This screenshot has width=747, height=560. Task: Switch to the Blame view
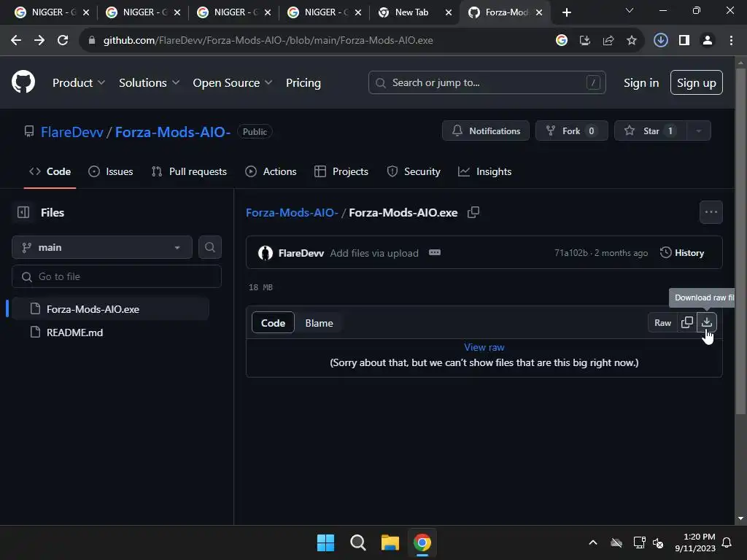[x=320, y=323]
